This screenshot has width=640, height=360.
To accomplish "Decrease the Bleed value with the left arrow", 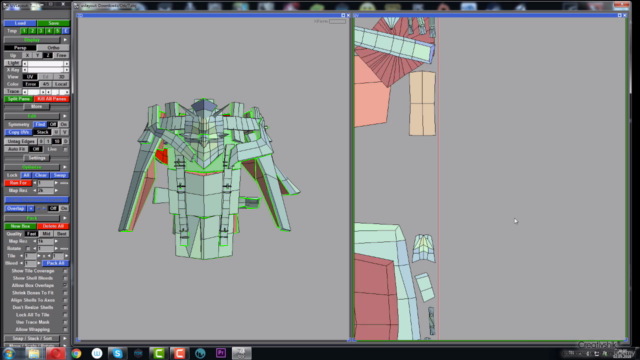I will coord(22,263).
